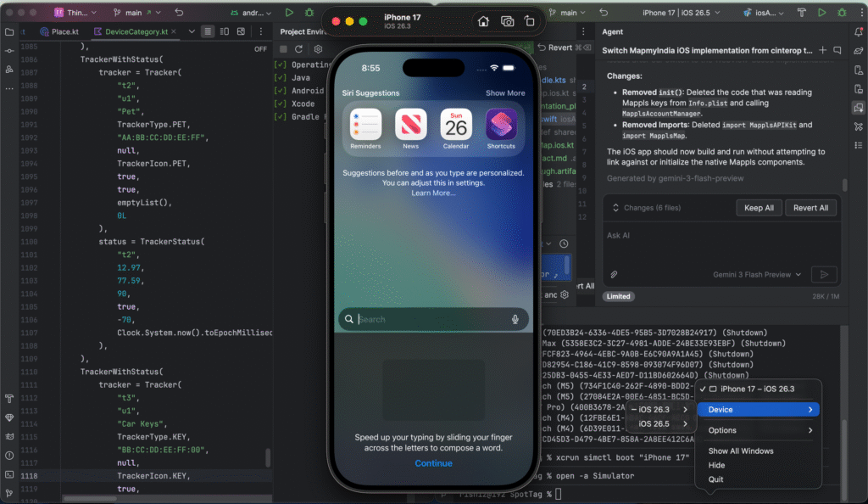This screenshot has width=868, height=504.
Task: Click the stop icon in Project Environment panel
Action: tap(283, 48)
